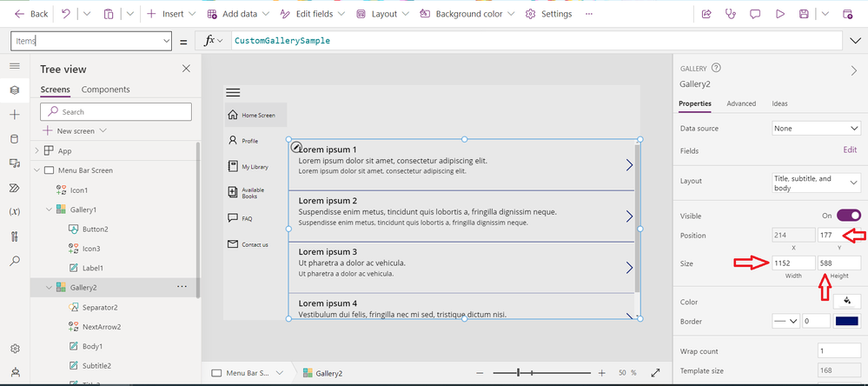Open the Settings gear in left rail
868x386 pixels.
15,349
